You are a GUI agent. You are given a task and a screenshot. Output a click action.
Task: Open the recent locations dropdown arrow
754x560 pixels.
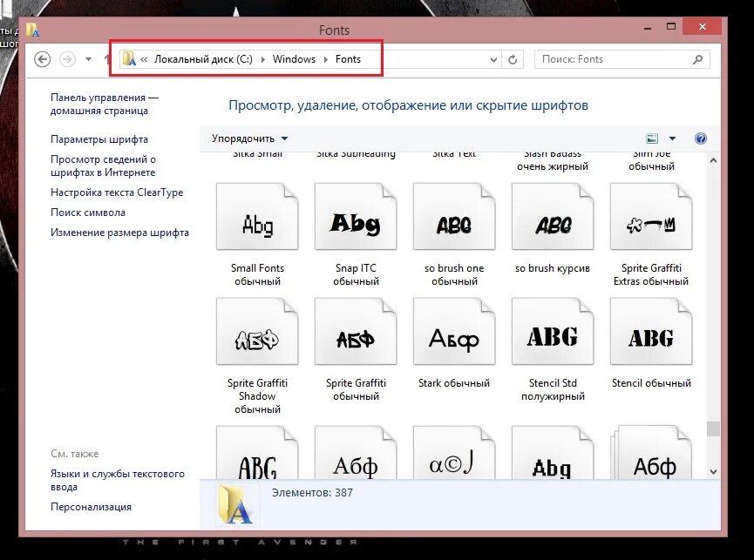pyautogui.click(x=89, y=59)
